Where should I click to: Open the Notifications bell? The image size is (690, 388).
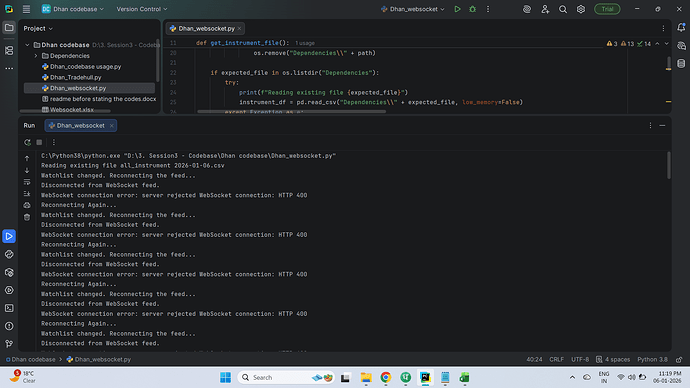[x=681, y=27]
